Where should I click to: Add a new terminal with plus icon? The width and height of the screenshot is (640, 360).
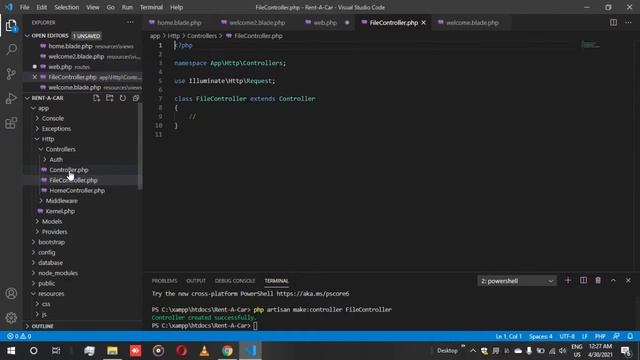(568, 280)
